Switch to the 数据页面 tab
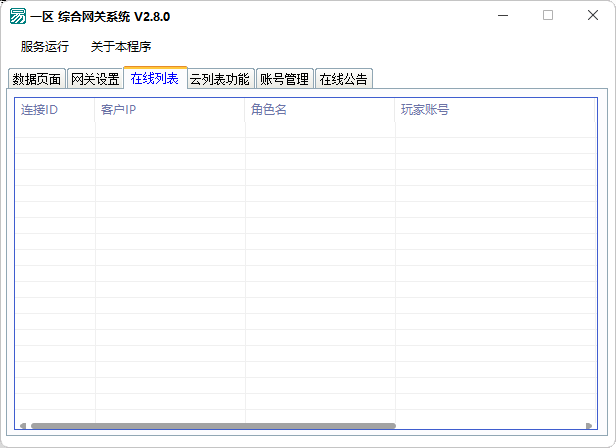This screenshot has width=616, height=448. click(x=37, y=79)
